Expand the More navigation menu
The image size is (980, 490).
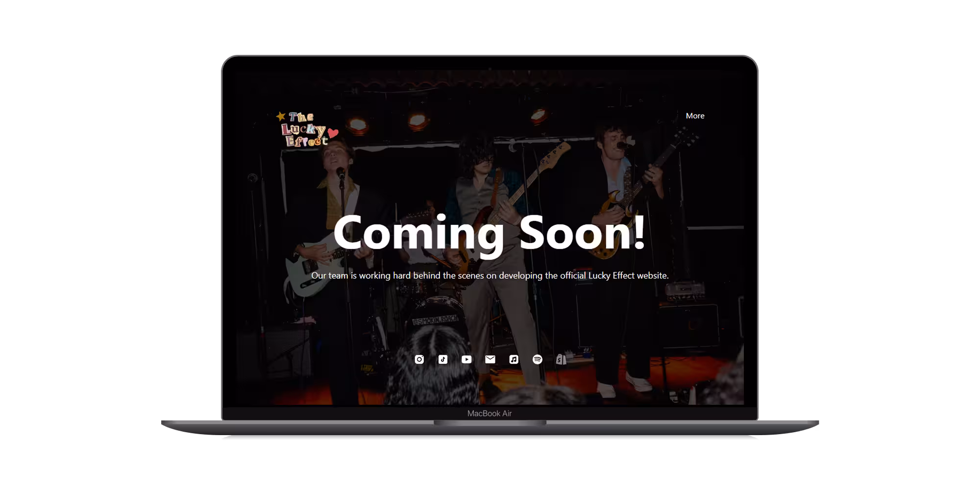coord(695,116)
